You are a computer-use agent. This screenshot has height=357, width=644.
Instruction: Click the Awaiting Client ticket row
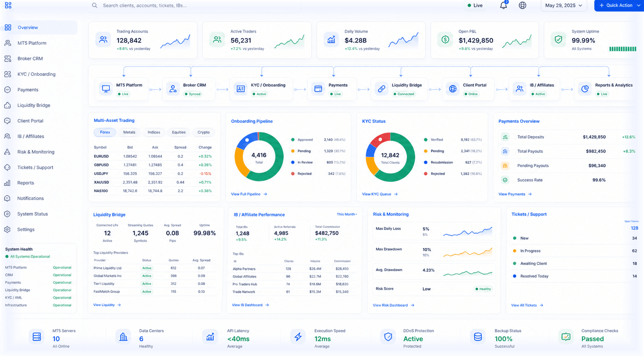575,263
